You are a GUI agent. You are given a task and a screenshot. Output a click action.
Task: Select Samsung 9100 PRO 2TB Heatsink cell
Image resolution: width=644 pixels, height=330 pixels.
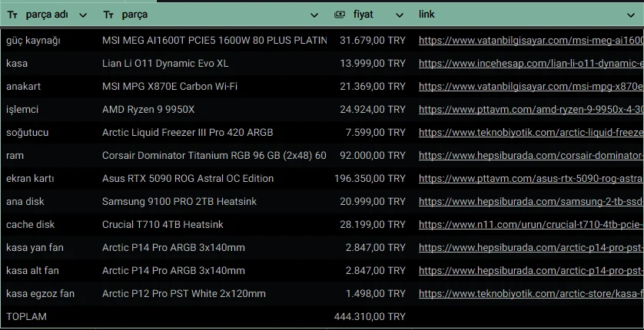tap(213, 201)
